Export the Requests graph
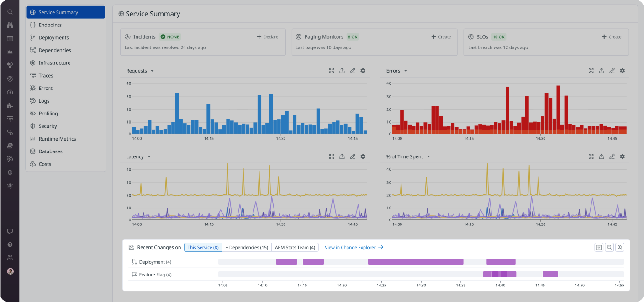This screenshot has width=644, height=302. point(342,71)
